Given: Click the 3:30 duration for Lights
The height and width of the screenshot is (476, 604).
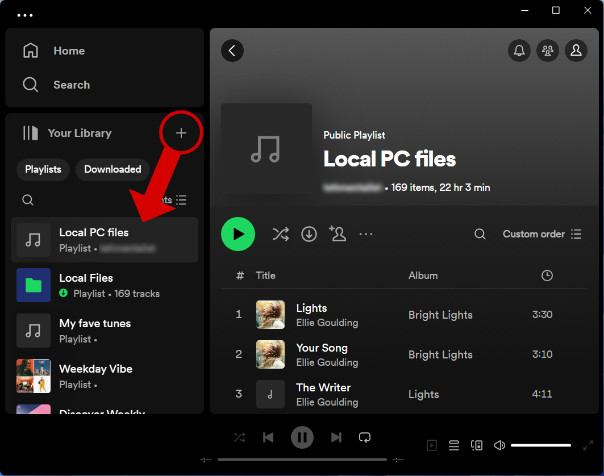Looking at the screenshot, I should 542,315.
